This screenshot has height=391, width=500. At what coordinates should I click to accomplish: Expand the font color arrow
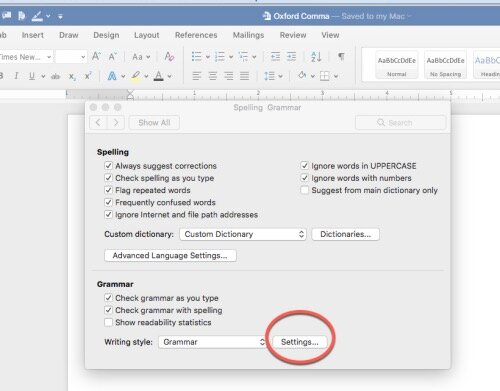coord(170,76)
